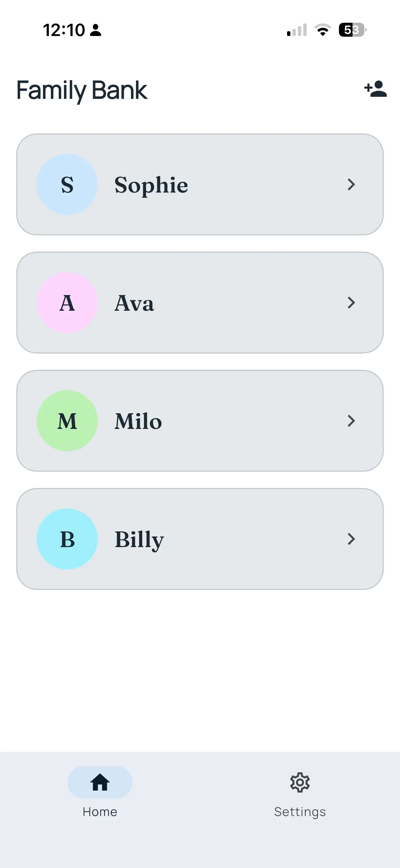
Task: Expand Ava's account with the chevron
Action: pos(351,303)
